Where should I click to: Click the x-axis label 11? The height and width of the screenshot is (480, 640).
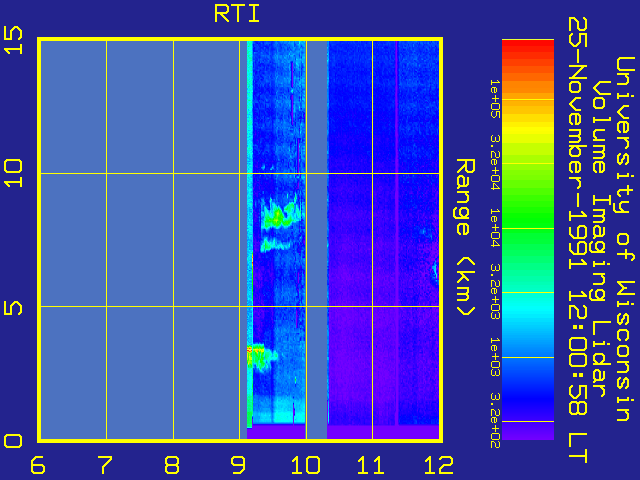371,465
